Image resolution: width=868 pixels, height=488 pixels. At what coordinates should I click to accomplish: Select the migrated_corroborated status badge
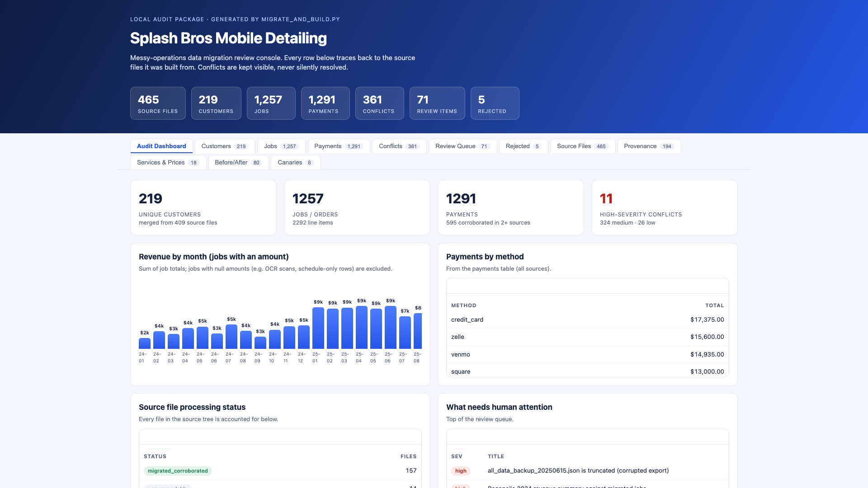(178, 471)
